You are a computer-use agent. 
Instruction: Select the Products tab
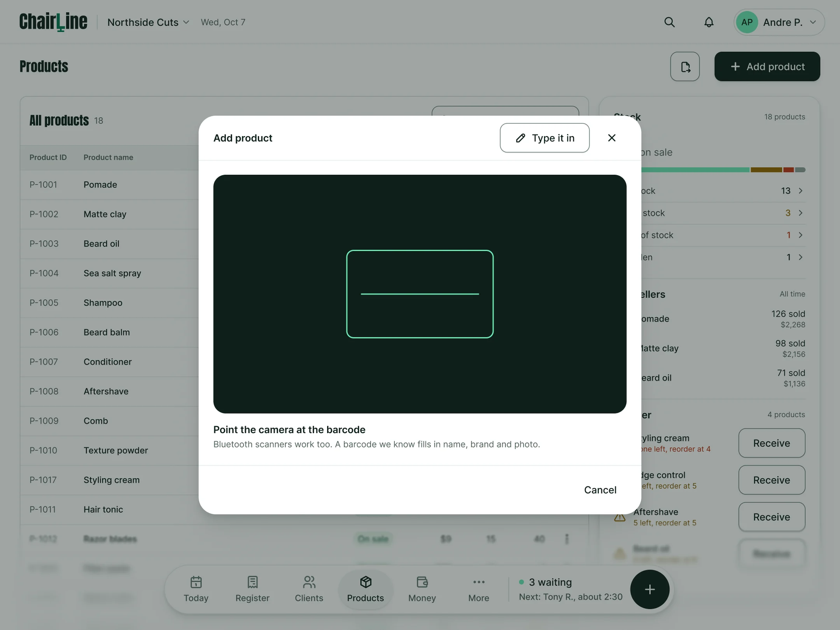click(x=365, y=589)
